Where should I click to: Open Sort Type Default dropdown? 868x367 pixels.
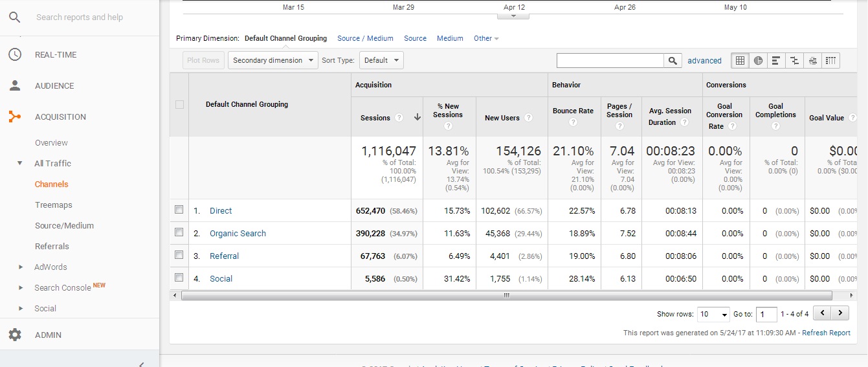381,60
